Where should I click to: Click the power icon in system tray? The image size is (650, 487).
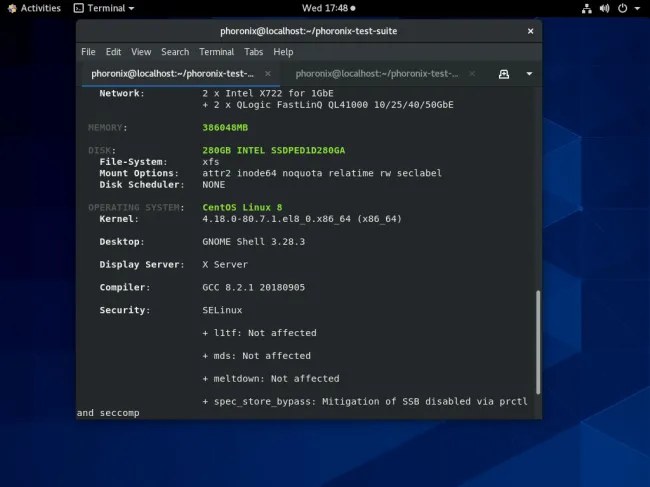coord(624,8)
